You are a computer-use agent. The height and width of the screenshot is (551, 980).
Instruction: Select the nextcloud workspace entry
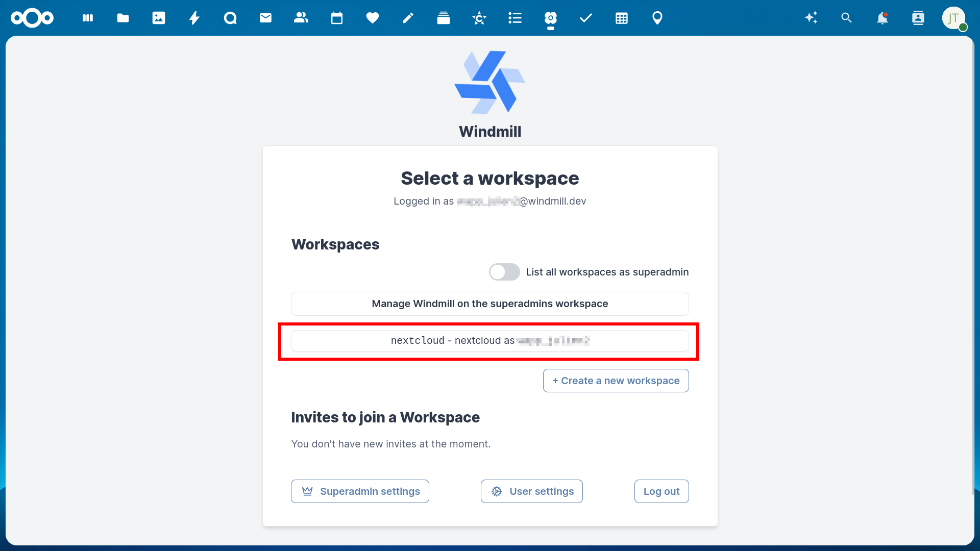pos(489,341)
